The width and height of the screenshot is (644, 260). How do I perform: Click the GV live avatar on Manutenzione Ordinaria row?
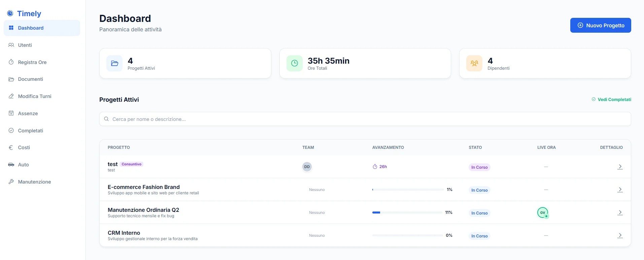point(543,213)
